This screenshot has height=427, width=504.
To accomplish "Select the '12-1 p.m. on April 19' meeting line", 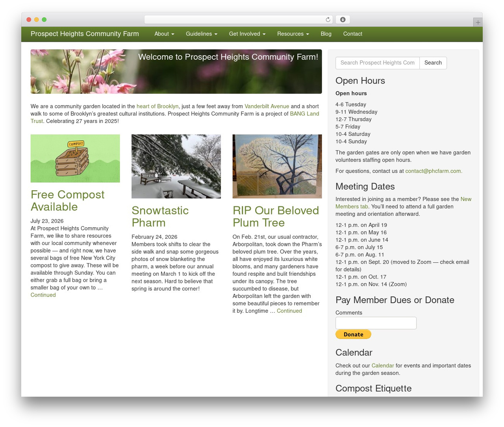I will (x=361, y=225).
